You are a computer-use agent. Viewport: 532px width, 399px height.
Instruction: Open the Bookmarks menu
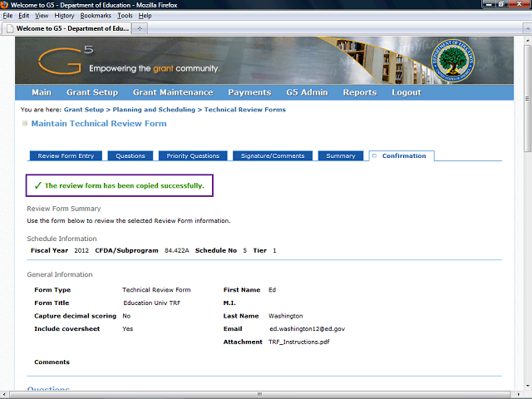tap(96, 16)
